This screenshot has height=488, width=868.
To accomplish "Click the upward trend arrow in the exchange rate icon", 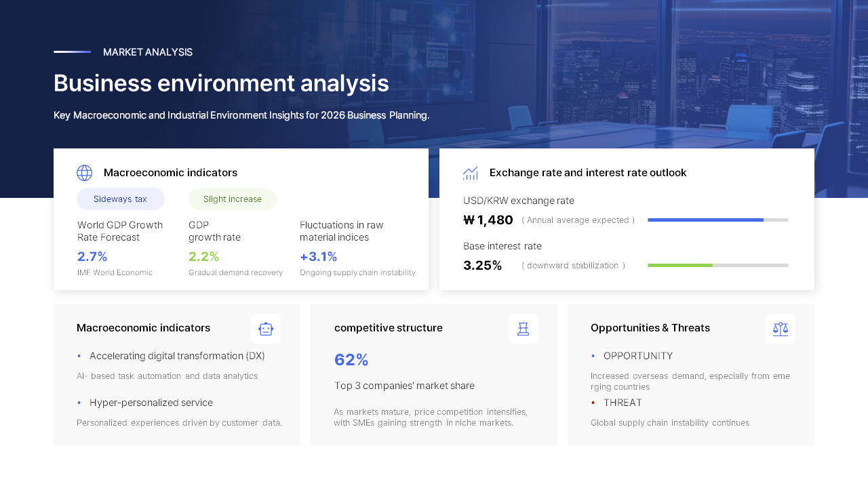I will (471, 171).
